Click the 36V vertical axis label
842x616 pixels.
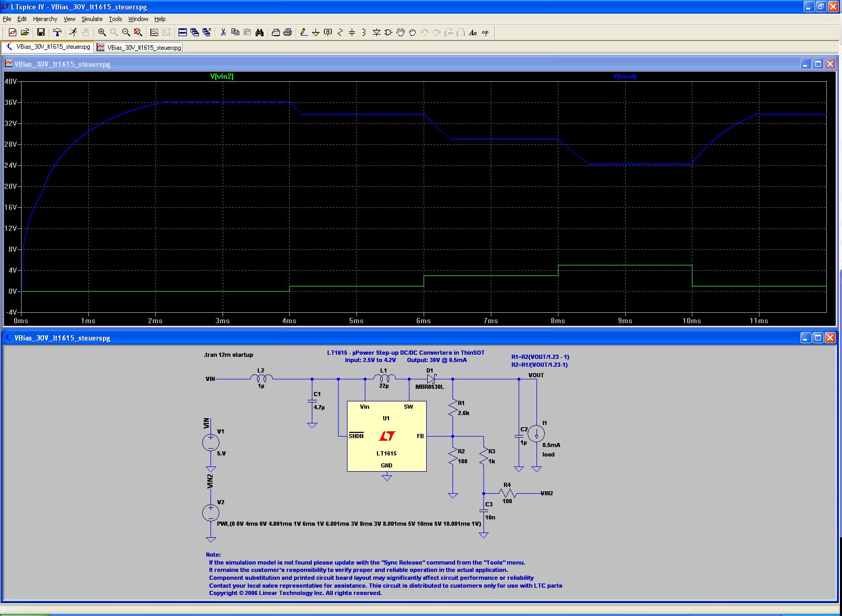pyautogui.click(x=10, y=102)
